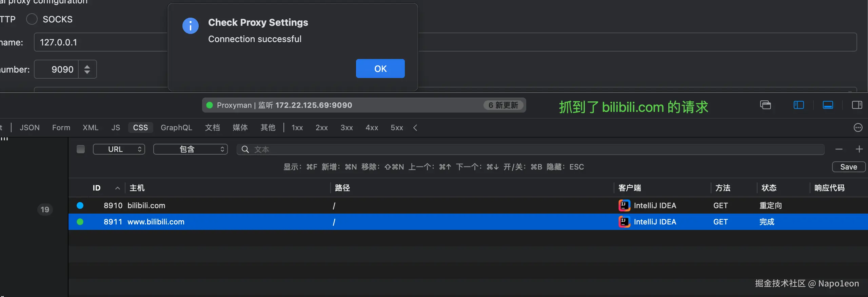
Task: Toggle the filter rule checkbox
Action: (x=81, y=149)
